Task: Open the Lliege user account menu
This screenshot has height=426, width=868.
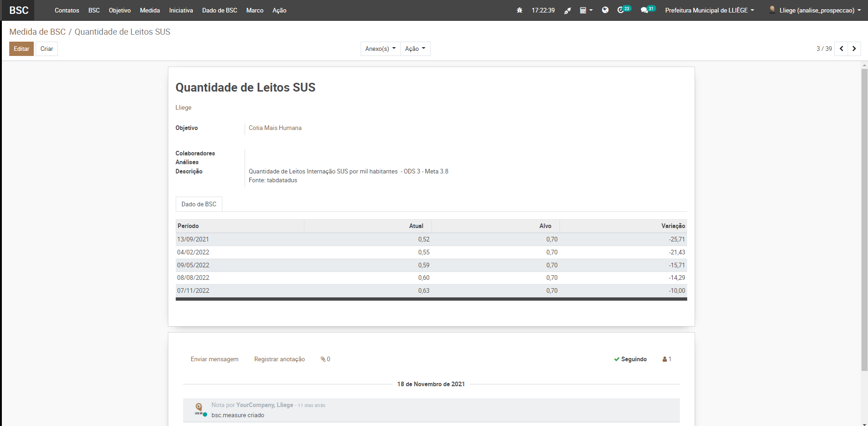Action: [x=816, y=10]
